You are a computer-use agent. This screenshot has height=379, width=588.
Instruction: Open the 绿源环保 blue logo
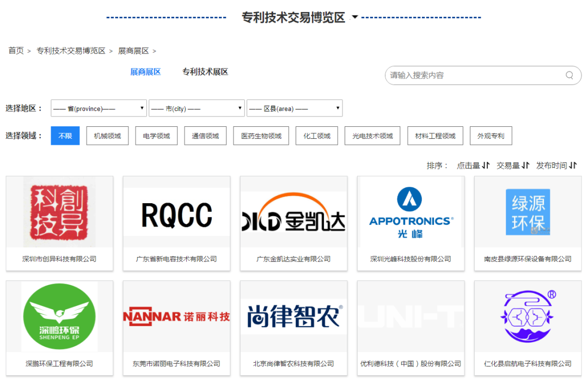(528, 212)
